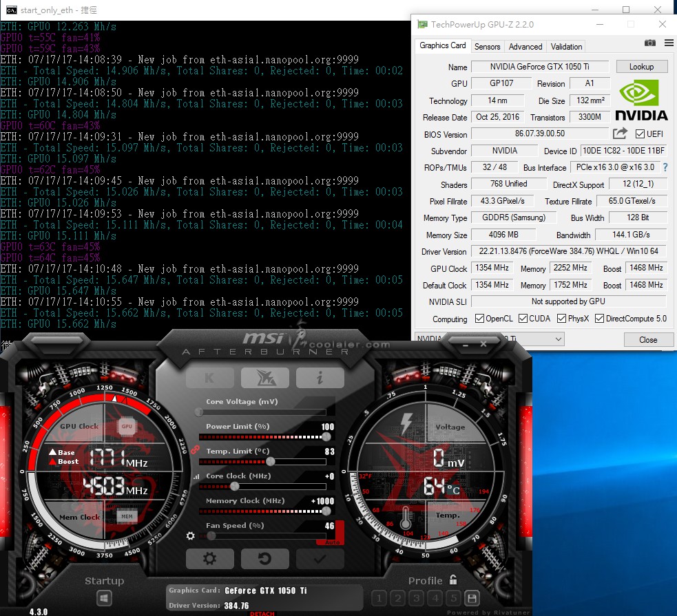
Task: Click the BIOS Version field 86.07.39.00.50
Action: tap(540, 134)
